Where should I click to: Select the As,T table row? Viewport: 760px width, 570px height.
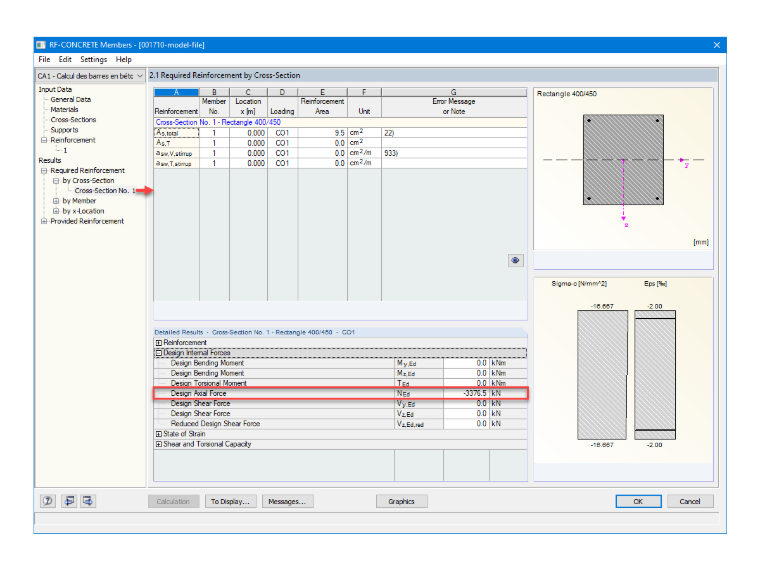click(340, 143)
